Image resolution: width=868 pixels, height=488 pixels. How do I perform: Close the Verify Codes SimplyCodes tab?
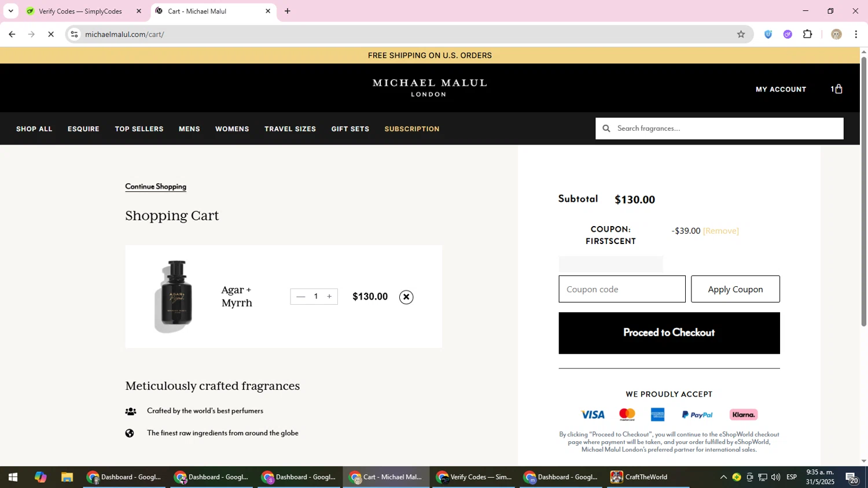pos(138,11)
